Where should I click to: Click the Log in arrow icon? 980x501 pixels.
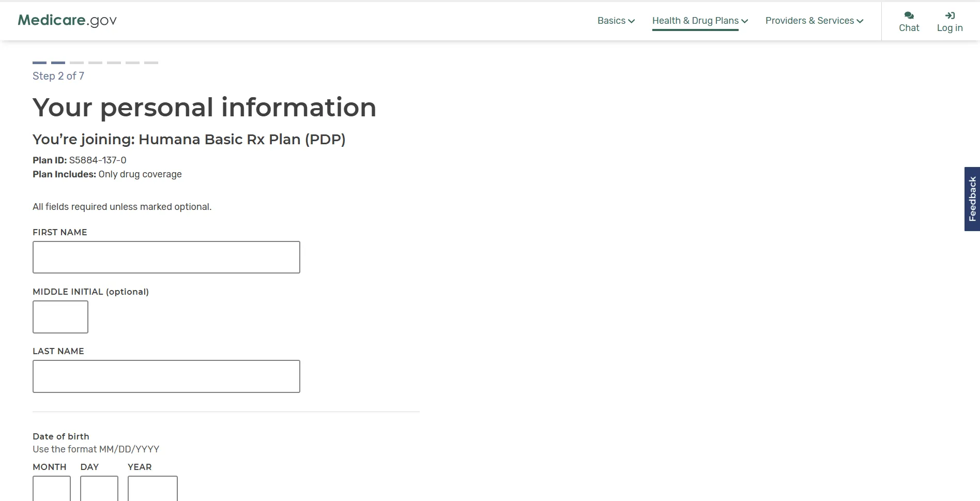[x=950, y=16]
